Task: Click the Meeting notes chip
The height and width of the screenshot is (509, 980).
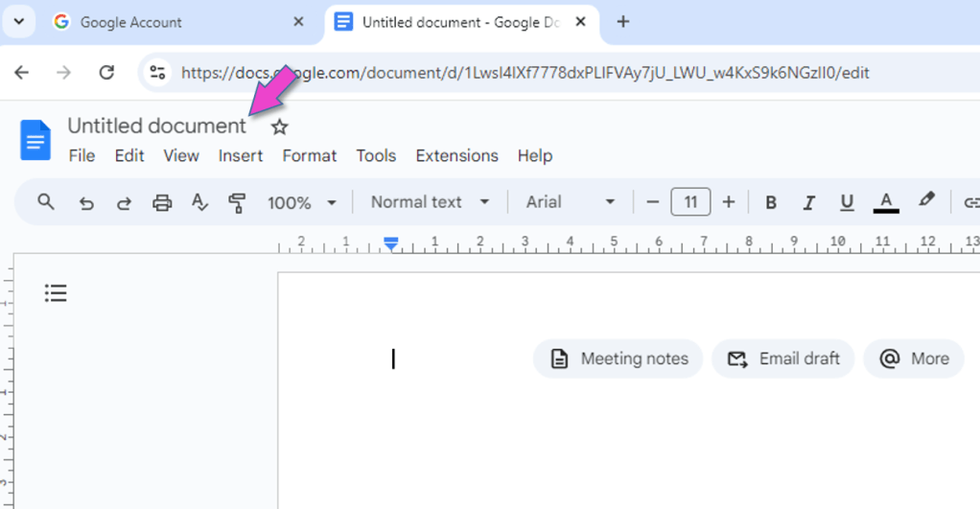Action: [x=618, y=359]
